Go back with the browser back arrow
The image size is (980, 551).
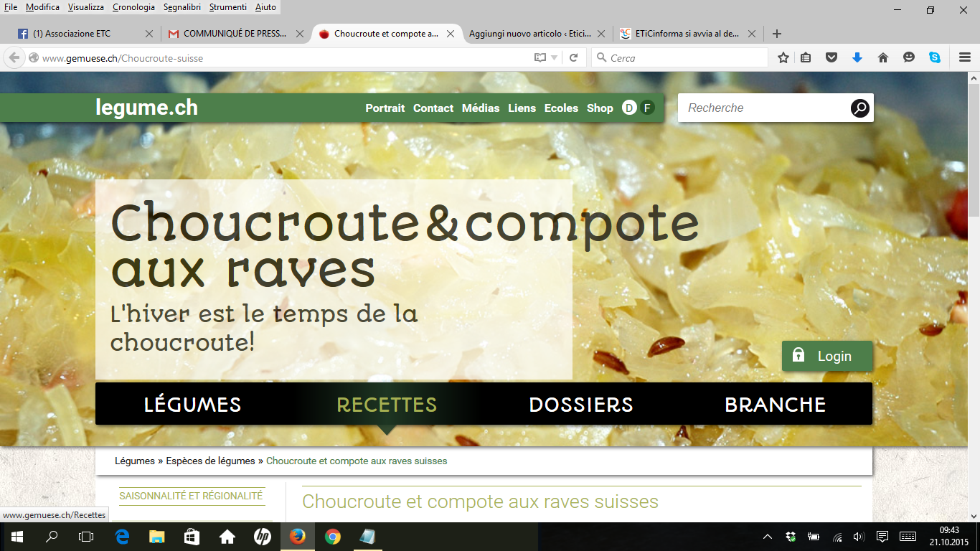(x=14, y=57)
